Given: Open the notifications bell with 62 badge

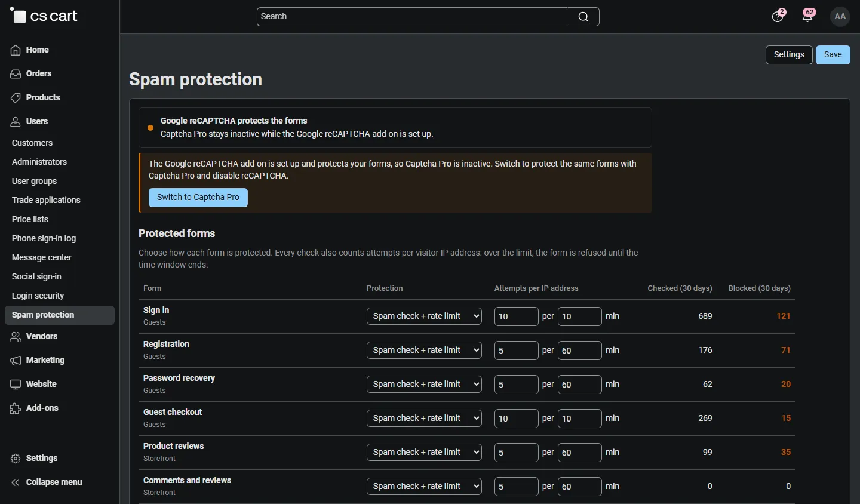Looking at the screenshot, I should [809, 16].
